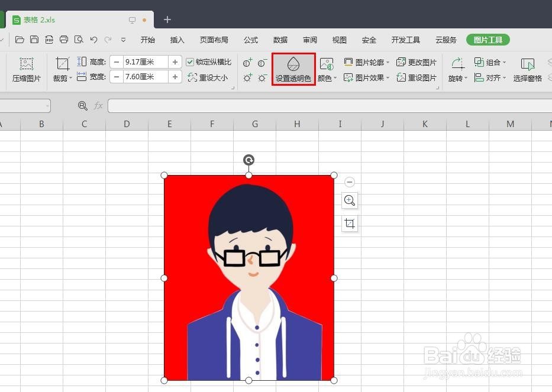Click the Print icon
Image resolution: width=552 pixels, height=392 pixels.
(64, 40)
